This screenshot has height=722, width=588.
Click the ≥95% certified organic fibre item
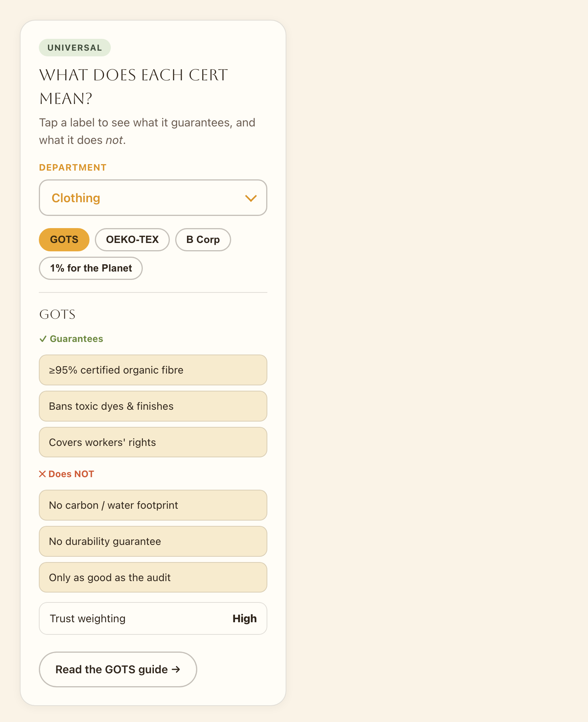[x=153, y=370]
